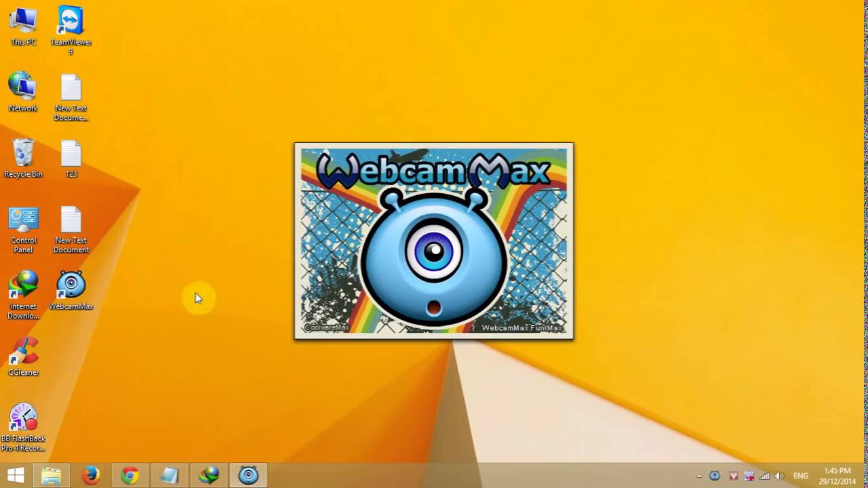Click the WebcamMax splash screen image
The width and height of the screenshot is (868, 488).
434,241
